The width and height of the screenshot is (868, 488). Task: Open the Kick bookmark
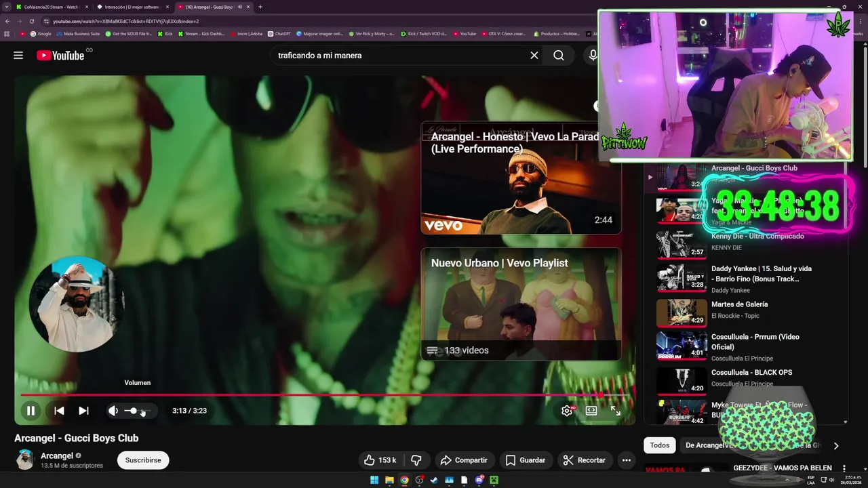tap(165, 33)
